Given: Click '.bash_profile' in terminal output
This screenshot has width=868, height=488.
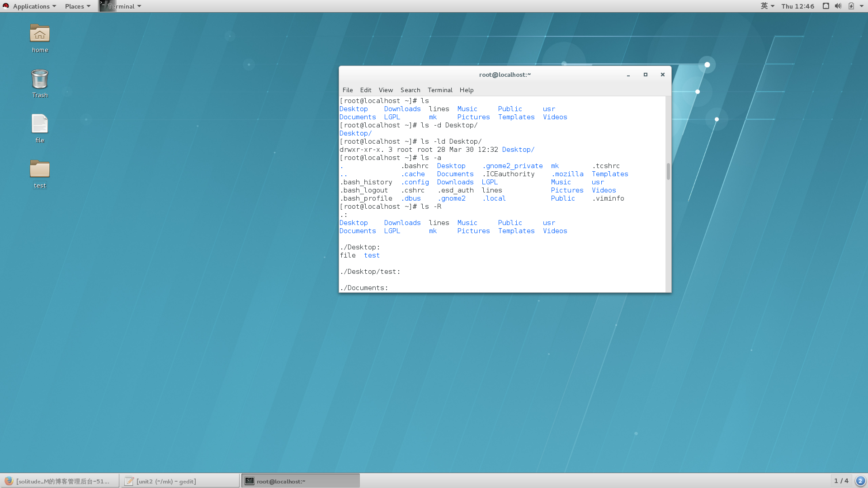Looking at the screenshot, I should [x=366, y=198].
